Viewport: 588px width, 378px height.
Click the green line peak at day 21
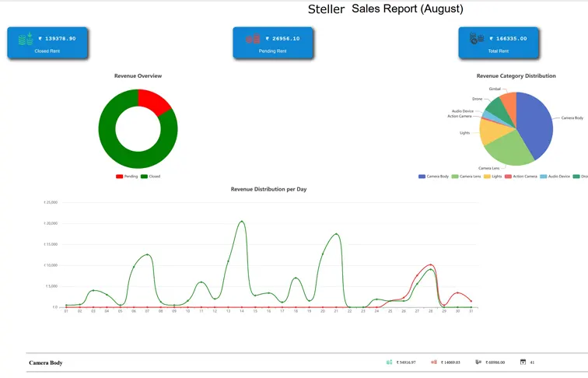tap(336, 234)
